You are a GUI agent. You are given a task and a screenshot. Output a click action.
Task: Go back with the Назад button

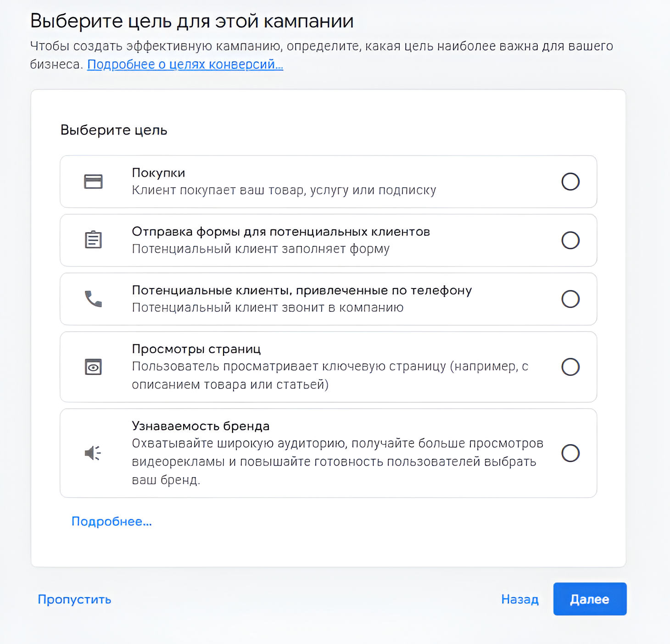[520, 599]
